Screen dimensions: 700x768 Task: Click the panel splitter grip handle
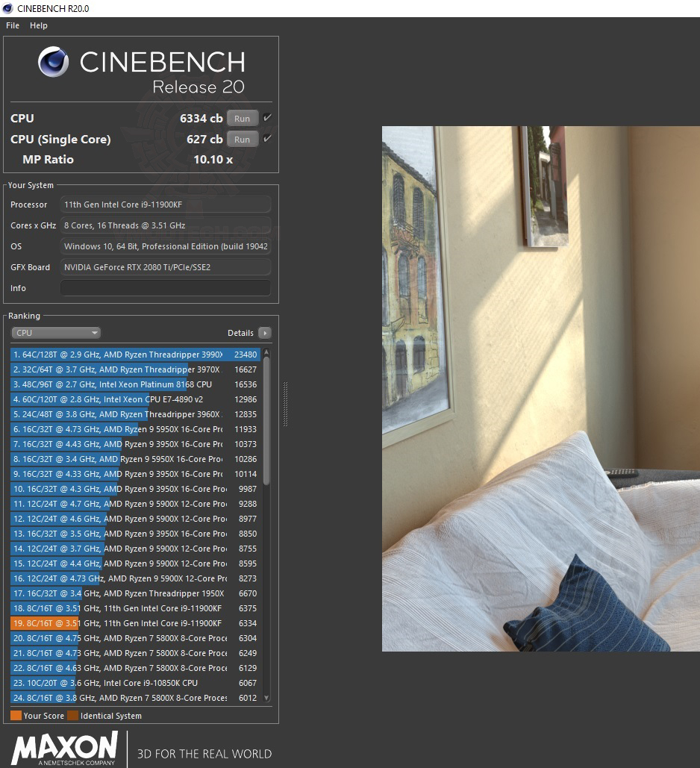[285, 404]
